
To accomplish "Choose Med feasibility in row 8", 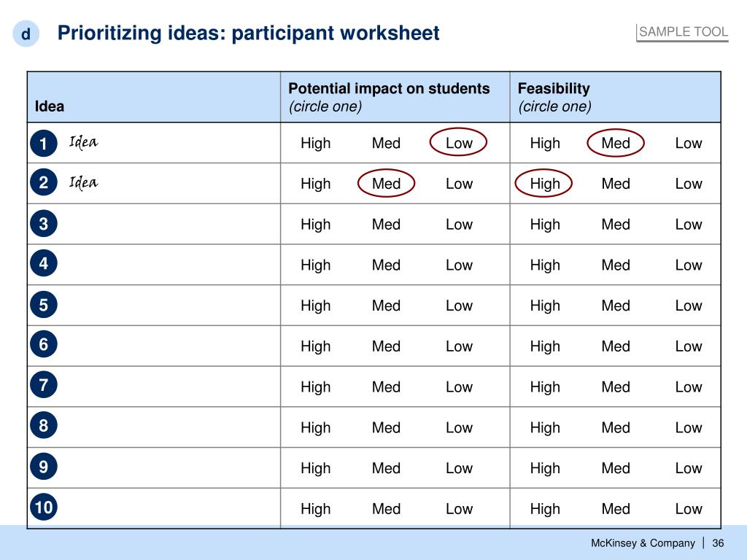I will click(x=616, y=427).
